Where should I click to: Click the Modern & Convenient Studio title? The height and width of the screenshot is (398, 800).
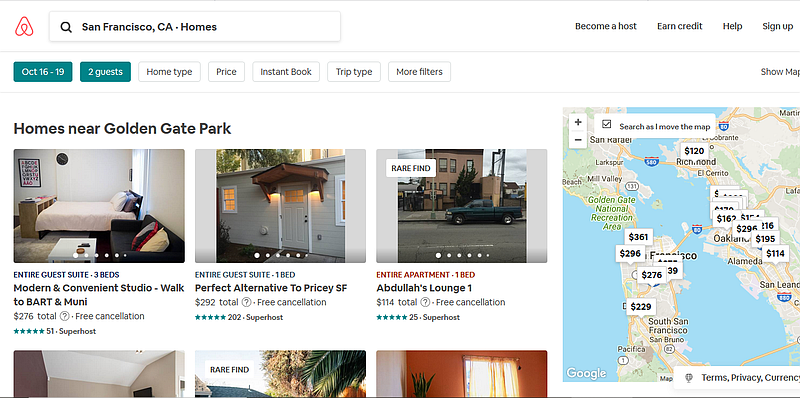[x=99, y=295]
